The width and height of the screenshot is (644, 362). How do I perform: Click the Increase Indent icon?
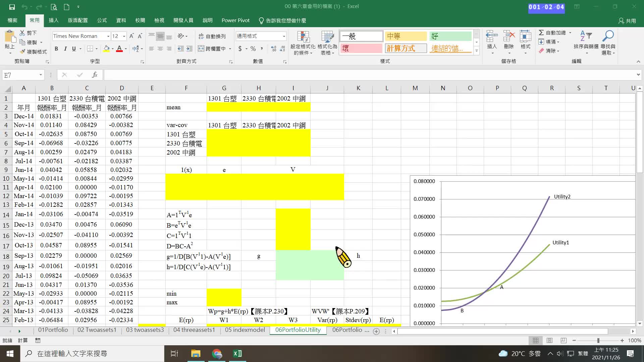point(190,49)
